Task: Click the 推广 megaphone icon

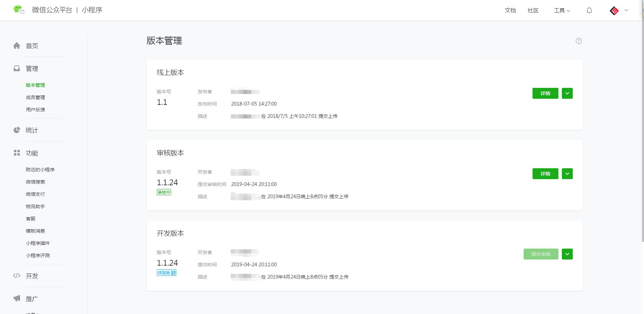Action: coord(17,299)
